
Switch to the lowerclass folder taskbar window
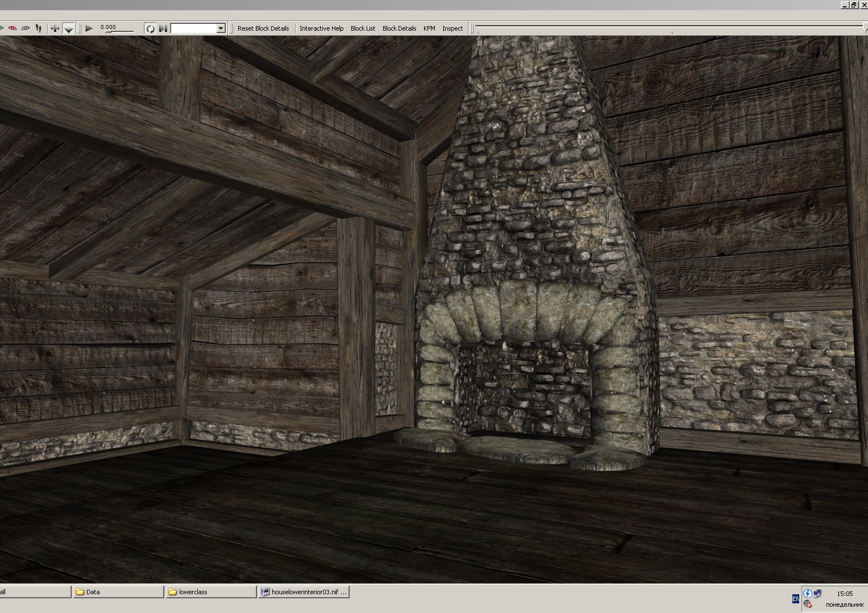[210, 592]
